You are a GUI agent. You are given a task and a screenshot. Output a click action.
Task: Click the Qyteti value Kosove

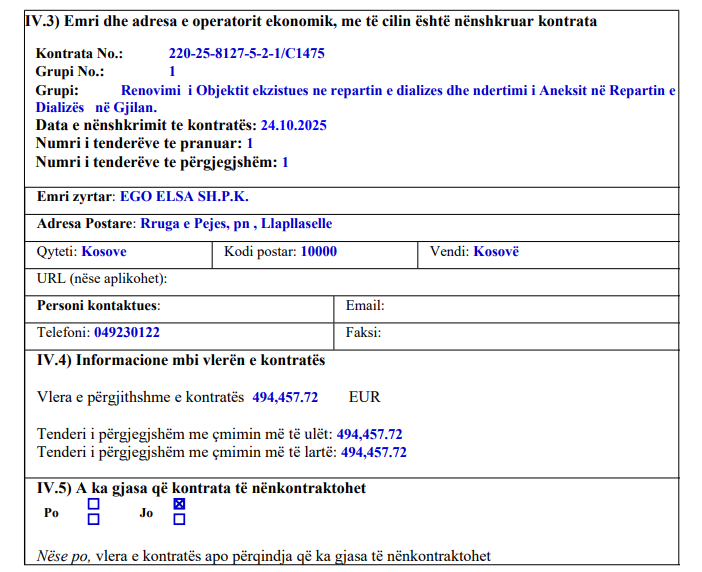click(104, 252)
